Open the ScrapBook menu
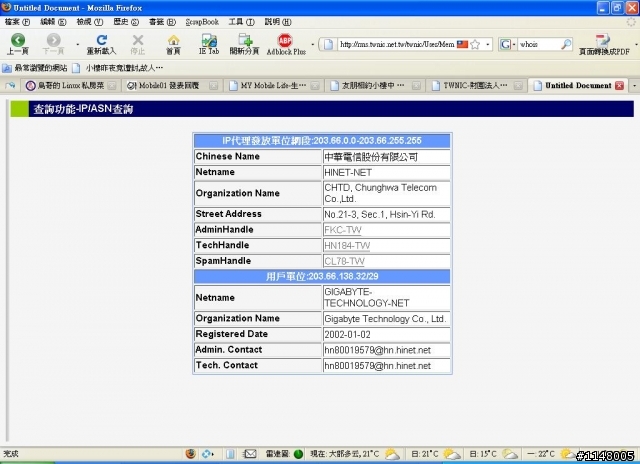Image resolution: width=640 pixels, height=464 pixels. click(x=202, y=22)
